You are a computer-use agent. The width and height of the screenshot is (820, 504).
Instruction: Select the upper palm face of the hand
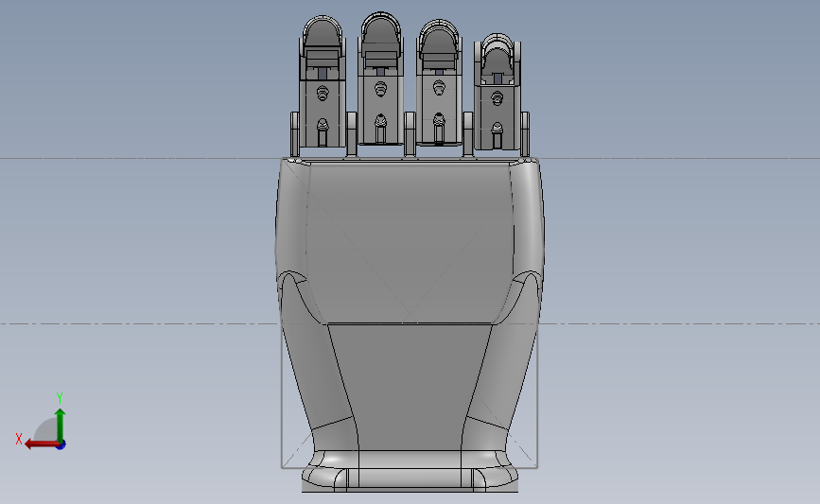410,241
